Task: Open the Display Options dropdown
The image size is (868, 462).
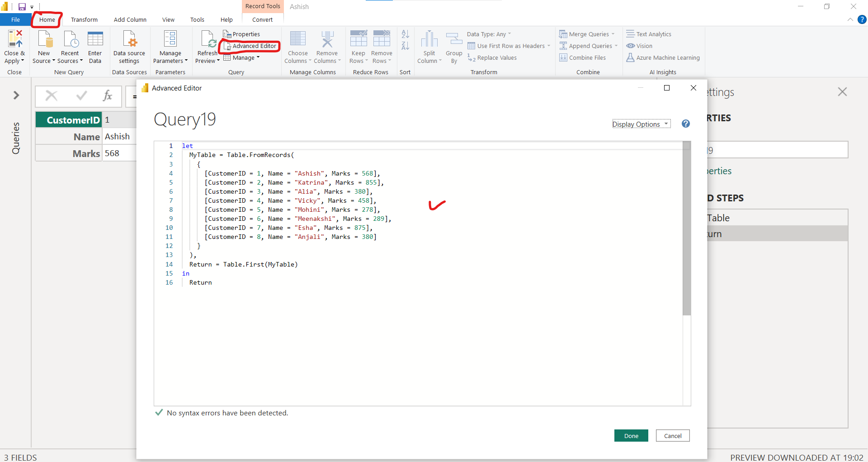Action: [641, 124]
